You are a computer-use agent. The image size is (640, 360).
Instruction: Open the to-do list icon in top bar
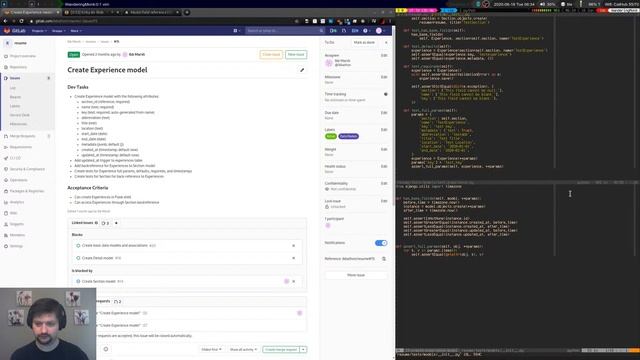click(x=355, y=31)
